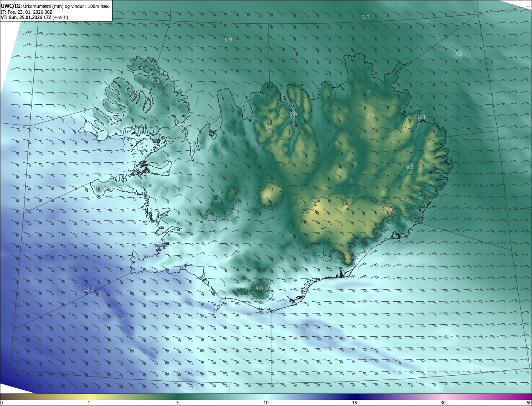
Task: Click the 6.9 value label on the map
Action: pos(293,114)
